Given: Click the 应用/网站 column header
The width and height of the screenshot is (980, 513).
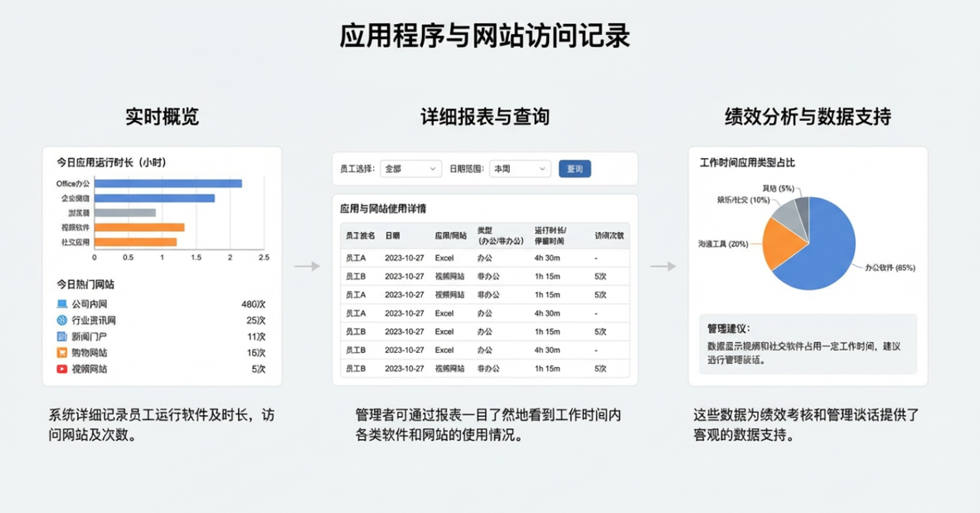Looking at the screenshot, I should (x=451, y=235).
